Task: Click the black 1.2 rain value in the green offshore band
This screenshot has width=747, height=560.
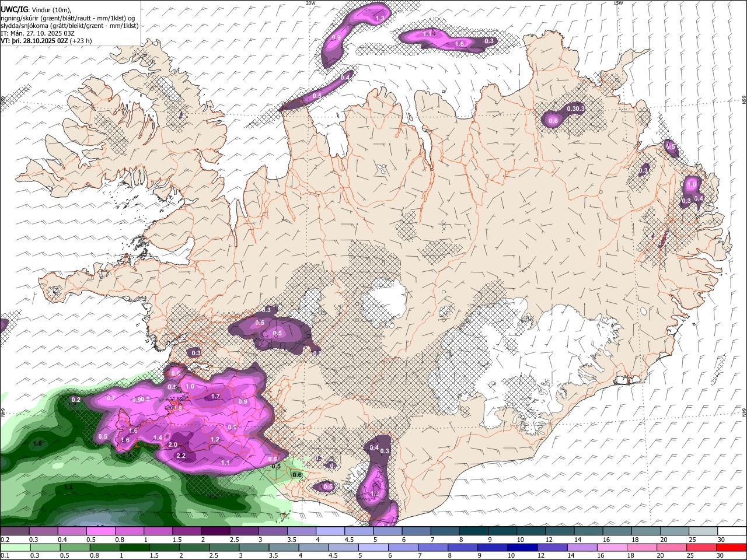Action: click(x=68, y=487)
